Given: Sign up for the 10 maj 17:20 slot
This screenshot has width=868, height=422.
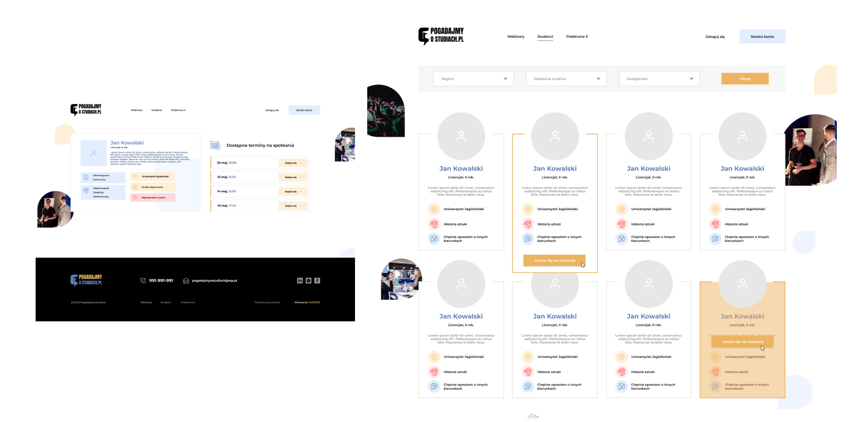Looking at the screenshot, I should pos(293,206).
